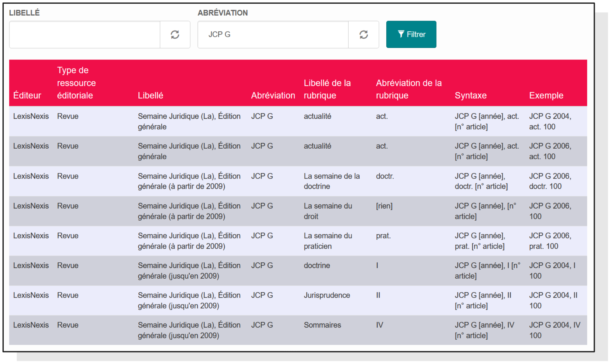The image size is (611, 364).
Task: Click the Éditeur column header
Action: (27, 95)
